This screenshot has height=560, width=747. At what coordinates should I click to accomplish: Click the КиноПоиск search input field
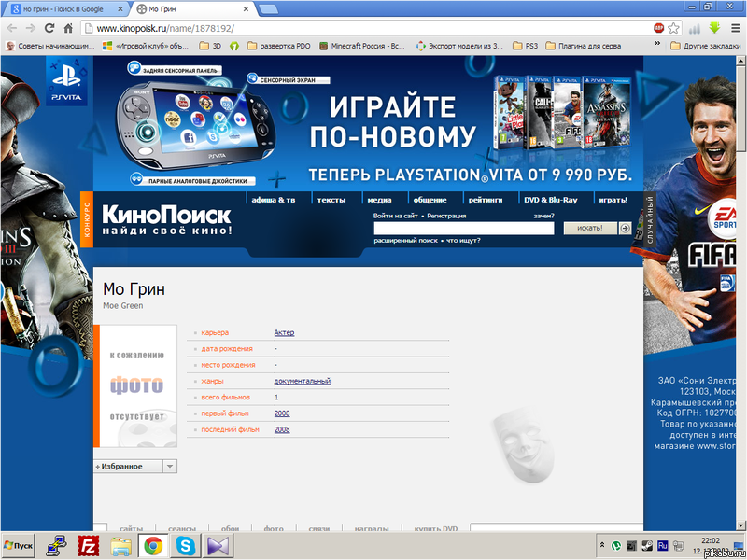coord(464,229)
